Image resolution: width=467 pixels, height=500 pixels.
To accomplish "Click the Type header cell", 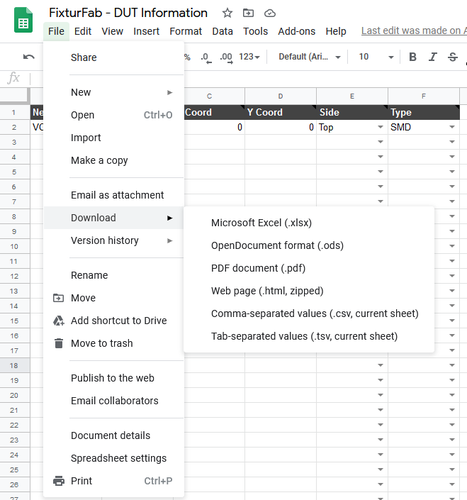I will pyautogui.click(x=424, y=112).
